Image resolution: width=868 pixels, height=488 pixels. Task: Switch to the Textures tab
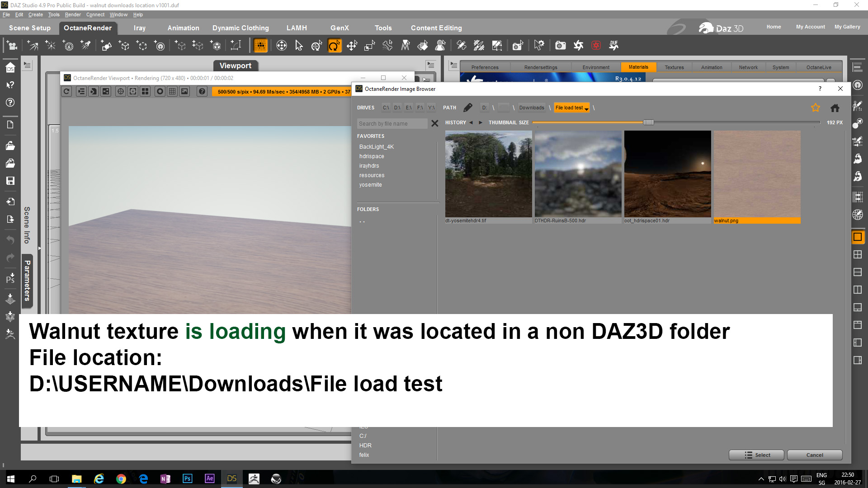[674, 67]
